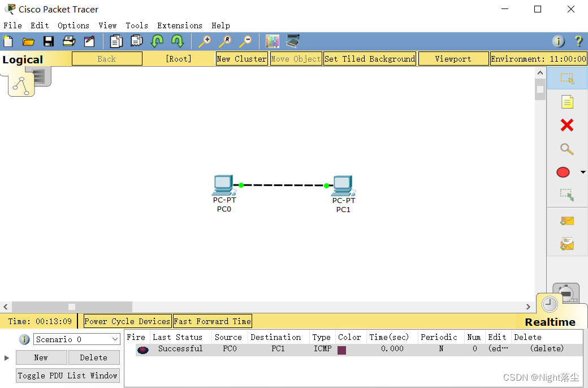Switch to the Physical workspace tab behind Logical

[41, 76]
